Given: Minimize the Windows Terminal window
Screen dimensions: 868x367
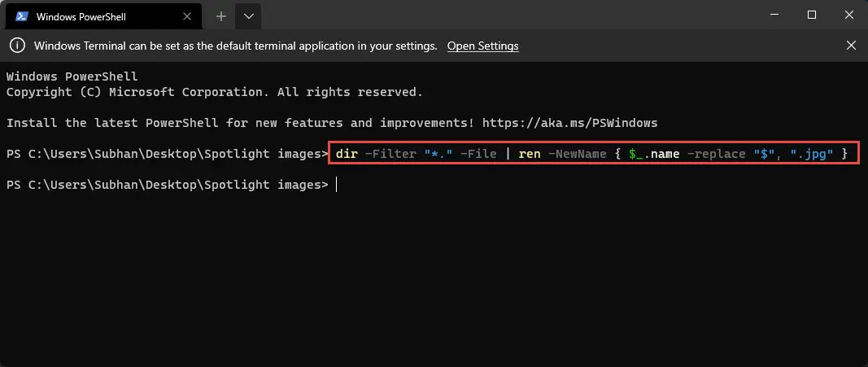Looking at the screenshot, I should click(x=774, y=15).
